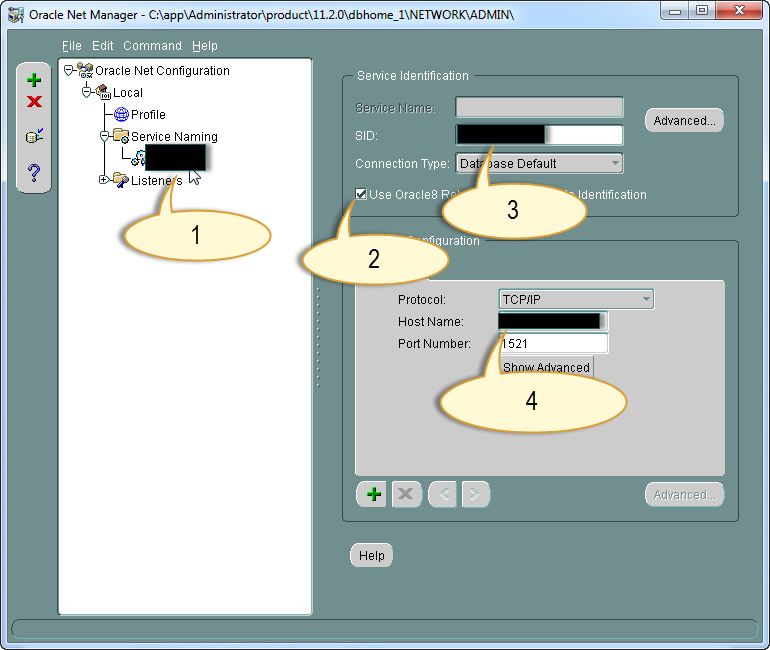
Task: Click the Oracle Net Configuration root icon
Action: (x=85, y=71)
